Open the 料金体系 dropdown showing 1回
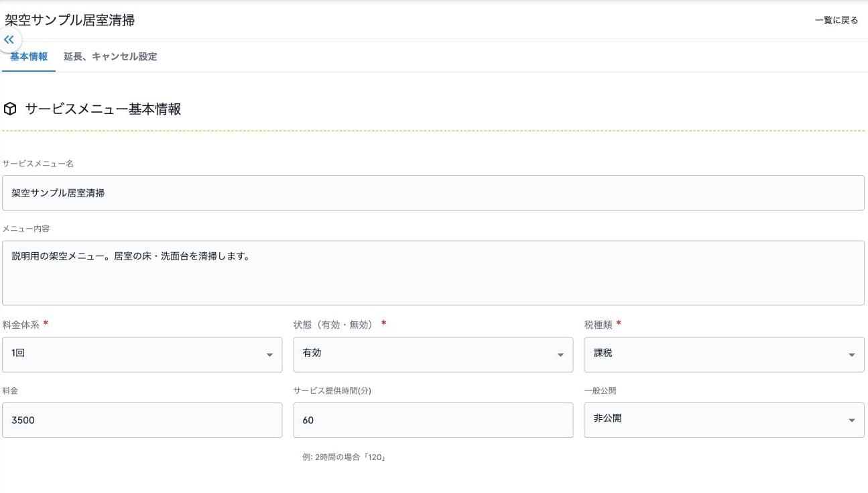Viewport: 868px width, 493px height. pos(142,354)
